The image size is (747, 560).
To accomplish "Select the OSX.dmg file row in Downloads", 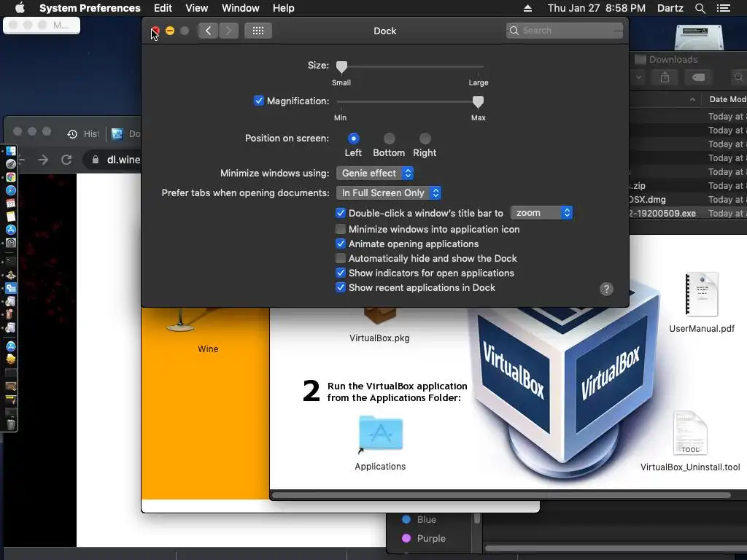I will pos(688,200).
